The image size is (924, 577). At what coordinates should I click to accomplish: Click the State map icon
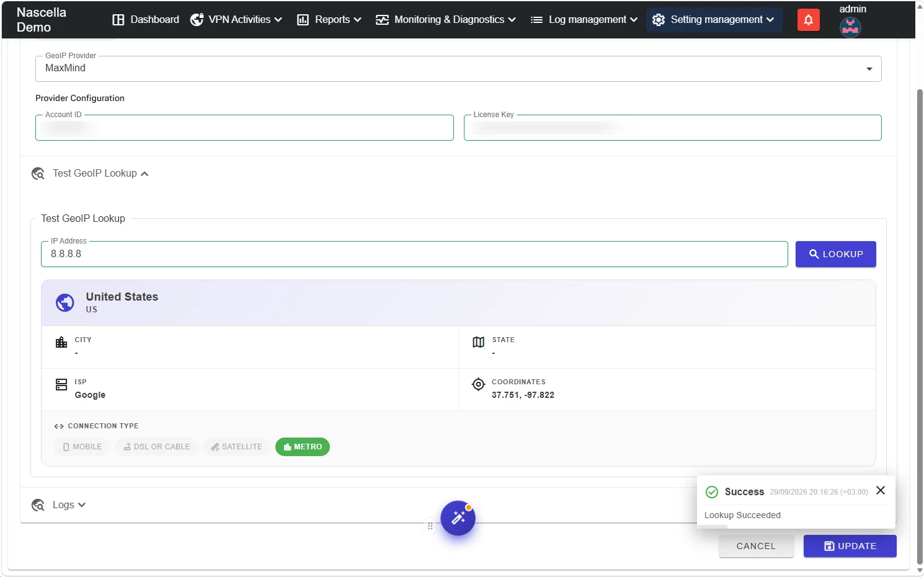click(478, 342)
